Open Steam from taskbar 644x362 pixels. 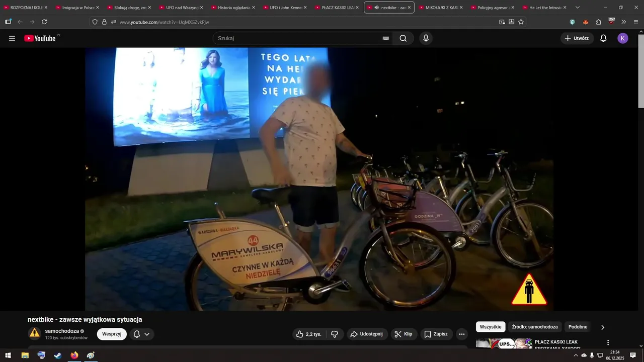tap(58, 355)
